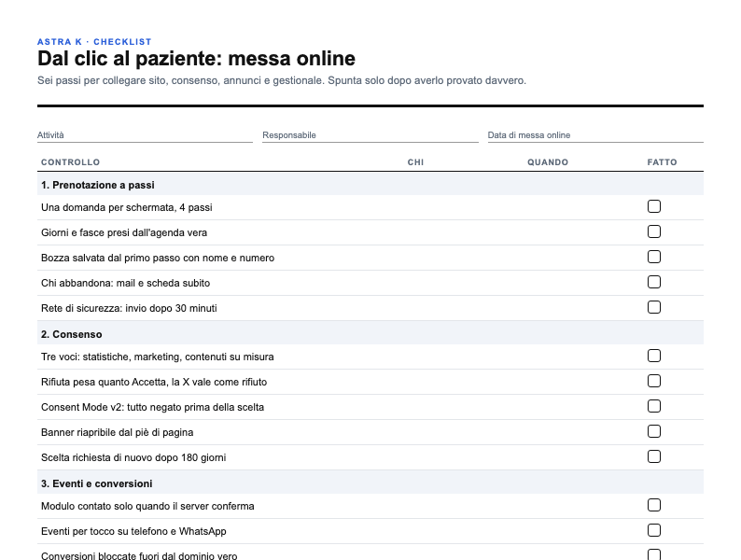Click the QUANDO column header
Image resolution: width=741 pixels, height=560 pixels.
click(548, 162)
